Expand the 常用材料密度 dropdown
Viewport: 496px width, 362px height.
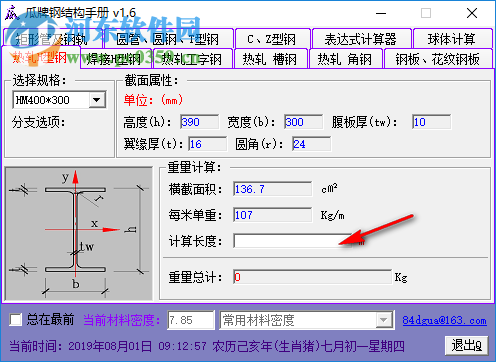[x=383, y=320]
